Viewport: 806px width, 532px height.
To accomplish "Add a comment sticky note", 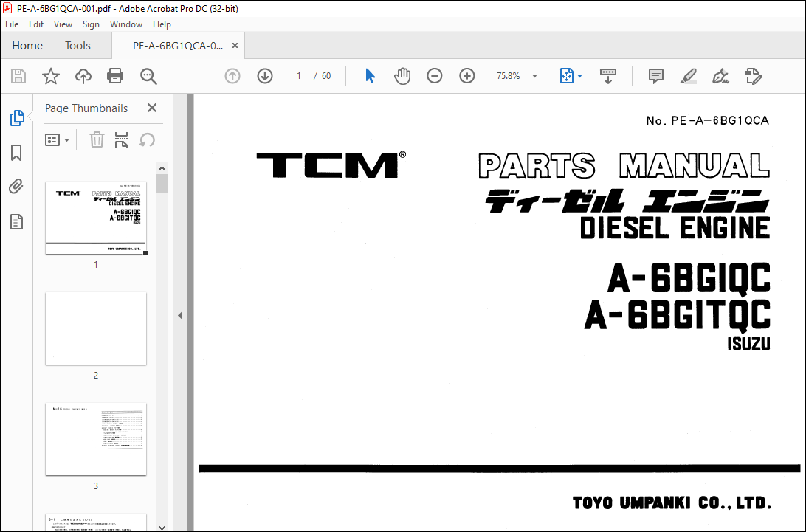I will pos(656,76).
